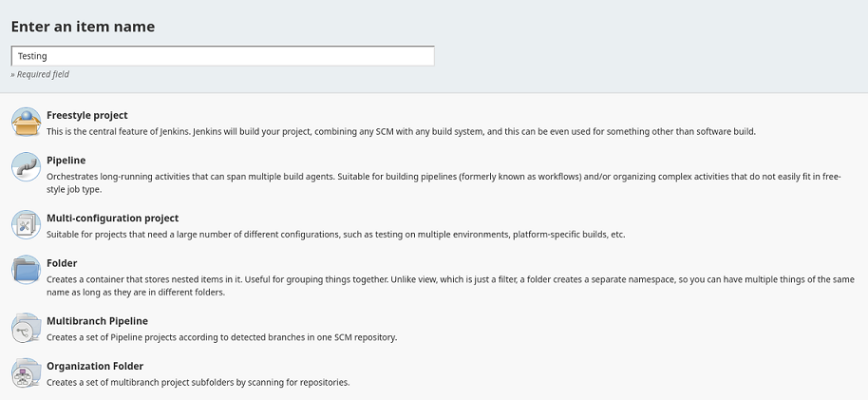868x400 pixels.
Task: Click the Freestyle project icon
Action: coord(26,123)
